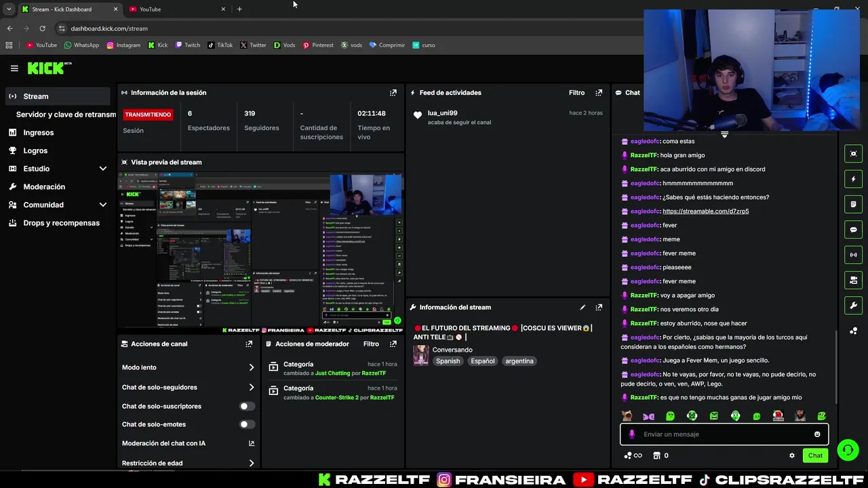Screen dimensions: 868x488
Task: Reload the browser page
Action: coord(42,28)
